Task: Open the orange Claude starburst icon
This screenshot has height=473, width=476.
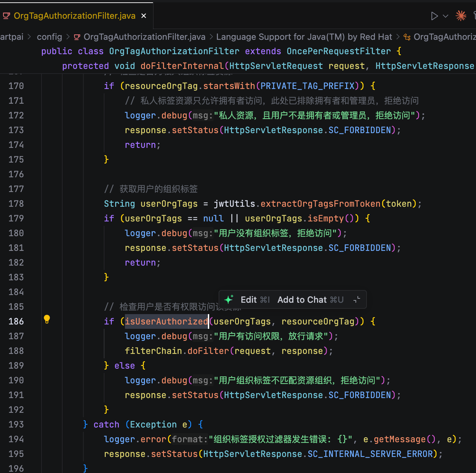Action: pos(461,16)
